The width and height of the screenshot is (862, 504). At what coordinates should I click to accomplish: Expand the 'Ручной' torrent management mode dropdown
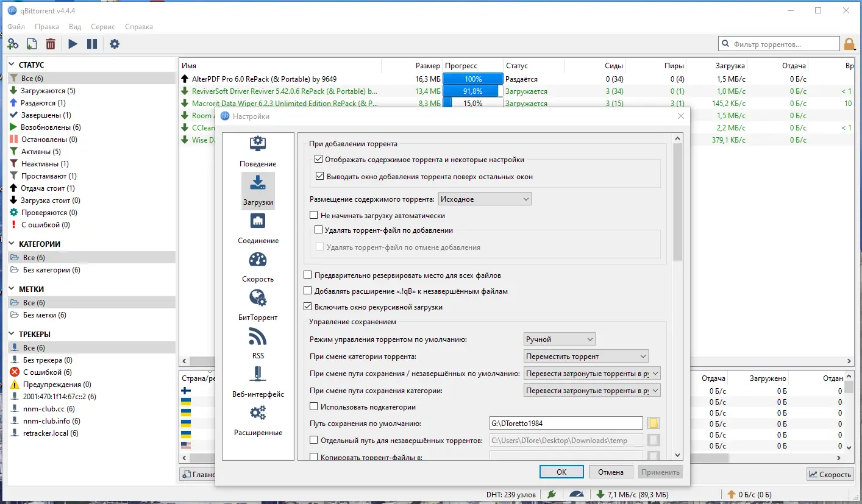pos(559,339)
